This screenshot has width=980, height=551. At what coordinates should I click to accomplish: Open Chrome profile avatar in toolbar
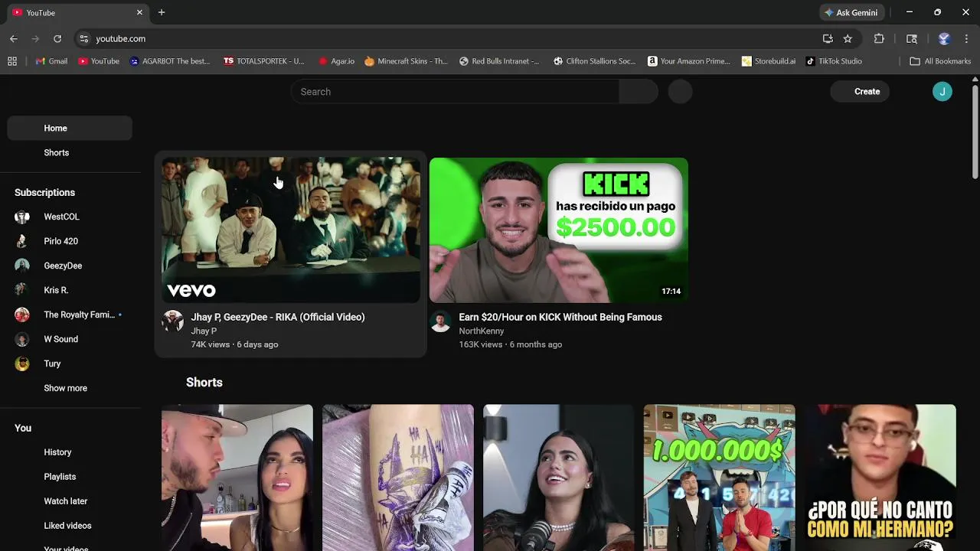tap(944, 38)
